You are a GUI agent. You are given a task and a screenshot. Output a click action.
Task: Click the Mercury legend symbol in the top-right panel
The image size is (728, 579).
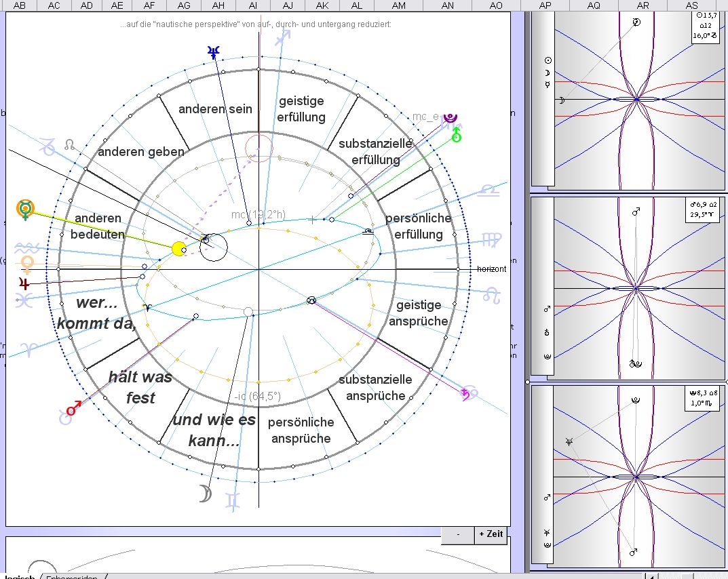(x=548, y=85)
